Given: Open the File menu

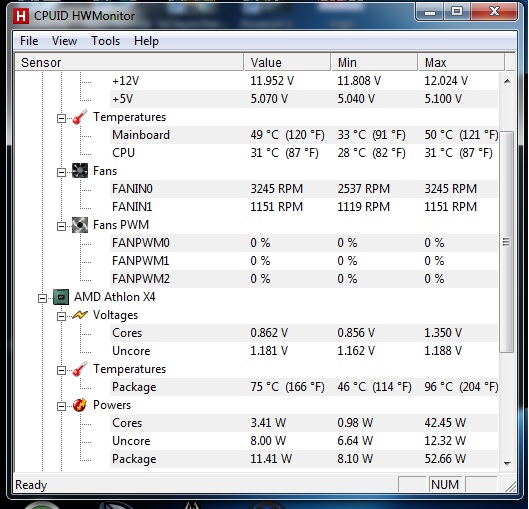Looking at the screenshot, I should point(29,41).
